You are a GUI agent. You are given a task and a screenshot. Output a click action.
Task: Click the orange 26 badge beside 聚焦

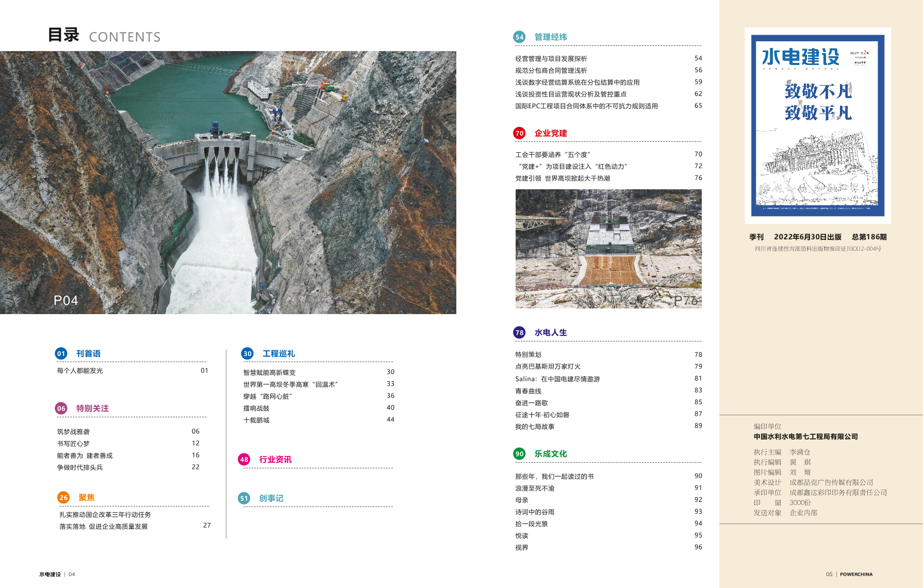point(63,498)
